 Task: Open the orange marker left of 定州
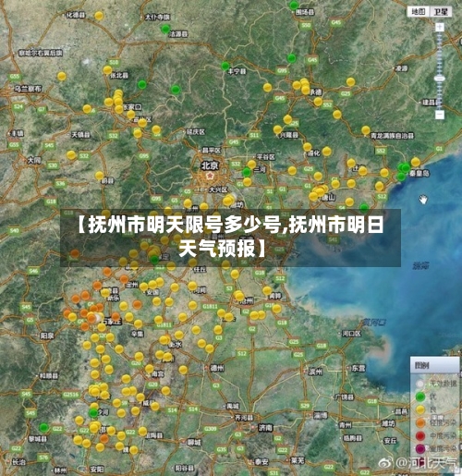[124, 279]
